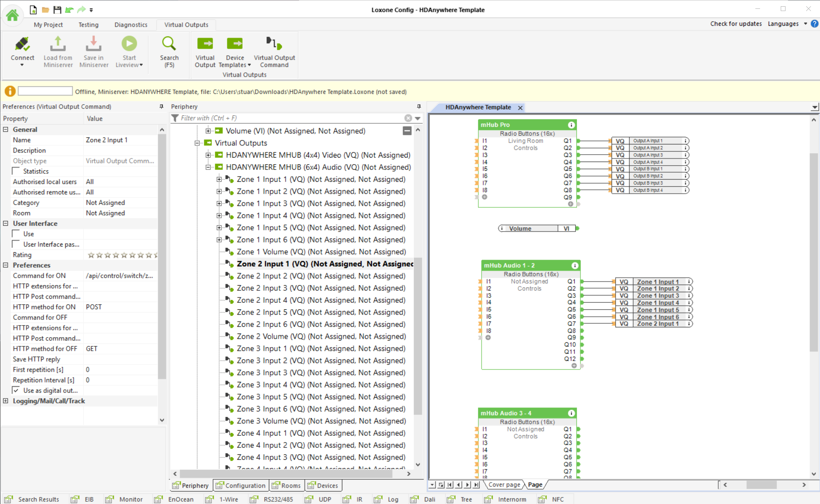Screen dimensions: 820x504
Task: Select the Configuration bottom tab
Action: click(240, 486)
